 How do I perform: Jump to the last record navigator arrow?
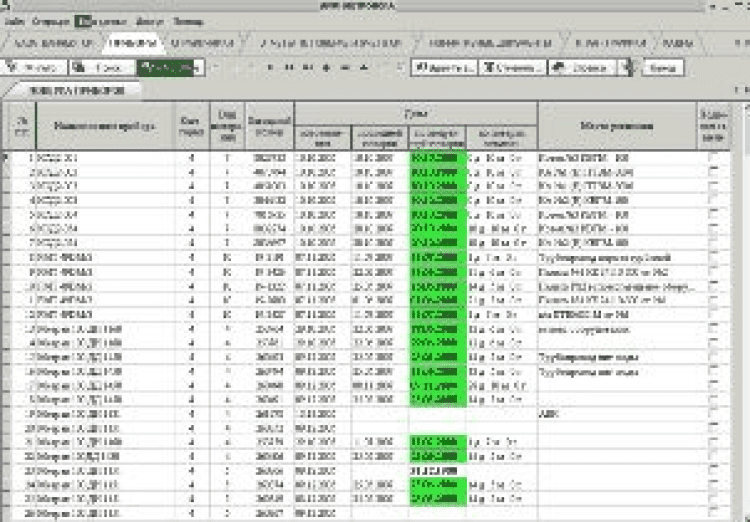tap(307, 68)
